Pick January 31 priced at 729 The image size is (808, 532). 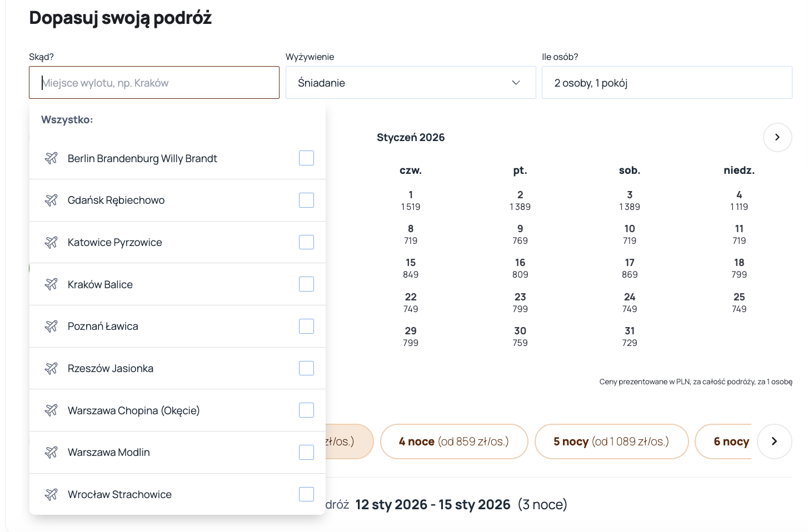[x=629, y=337]
